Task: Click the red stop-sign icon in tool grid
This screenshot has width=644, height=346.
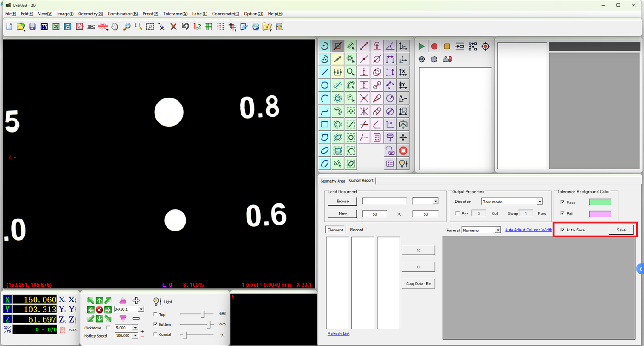Action: coord(403,150)
